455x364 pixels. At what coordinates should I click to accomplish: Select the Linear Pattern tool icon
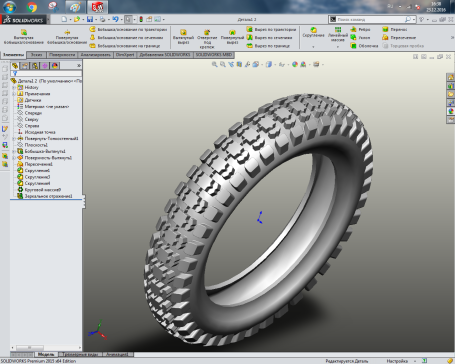pyautogui.click(x=338, y=30)
